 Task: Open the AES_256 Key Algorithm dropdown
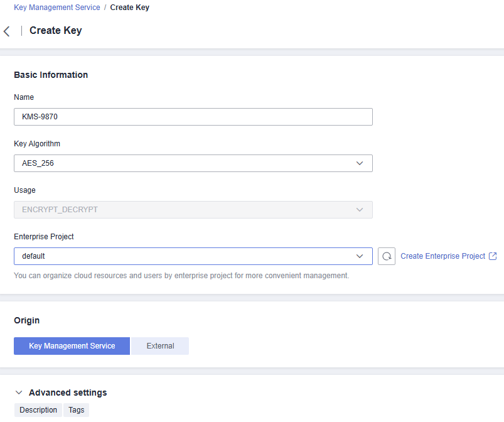click(x=193, y=163)
